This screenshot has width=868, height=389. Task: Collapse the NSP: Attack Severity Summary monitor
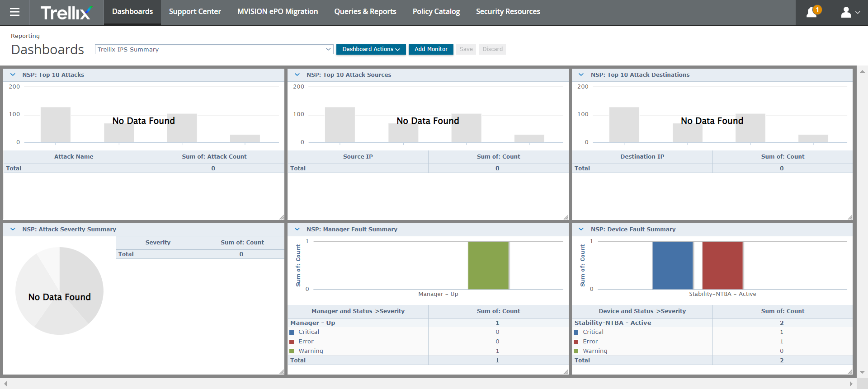(13, 230)
